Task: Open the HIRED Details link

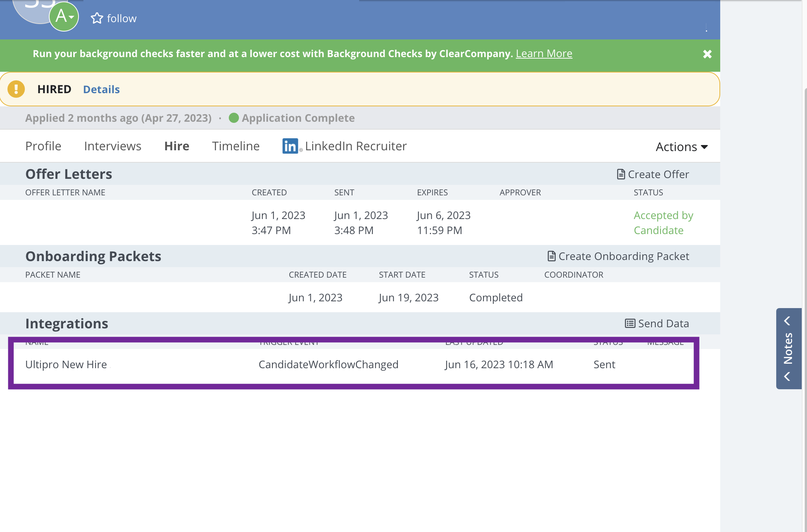Action: click(x=101, y=89)
